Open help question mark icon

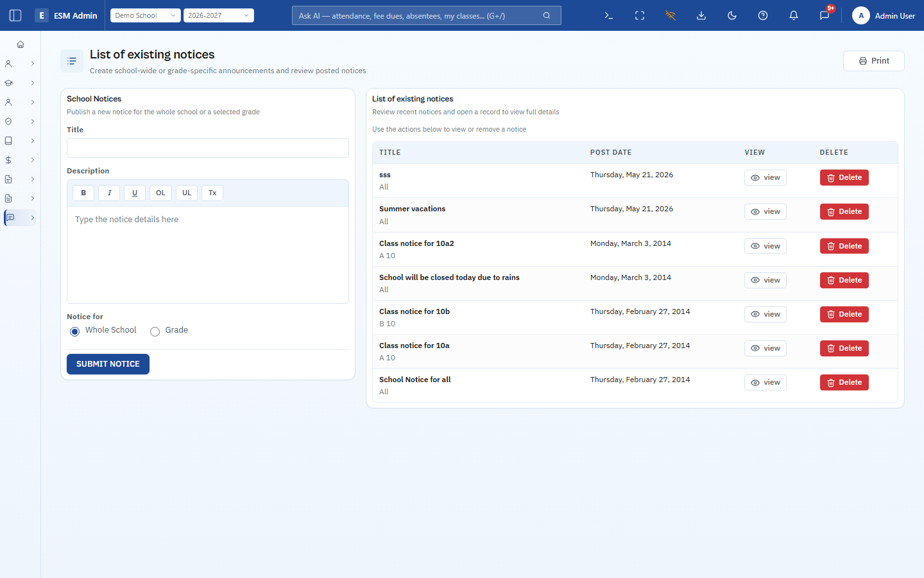763,15
